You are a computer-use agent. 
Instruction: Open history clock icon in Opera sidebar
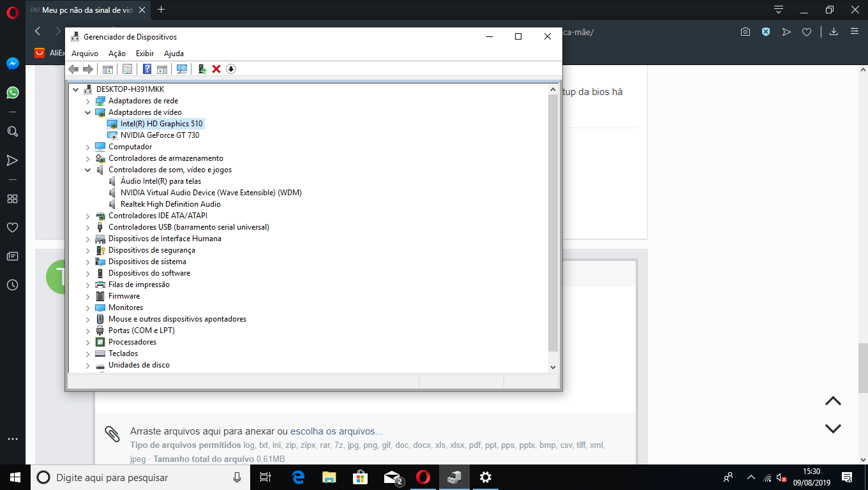(x=12, y=285)
